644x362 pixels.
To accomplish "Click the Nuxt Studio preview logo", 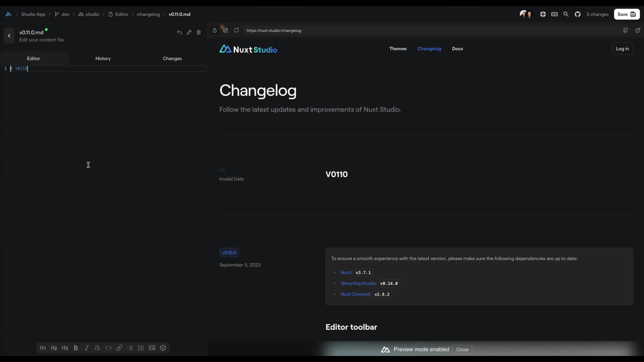I will (248, 49).
